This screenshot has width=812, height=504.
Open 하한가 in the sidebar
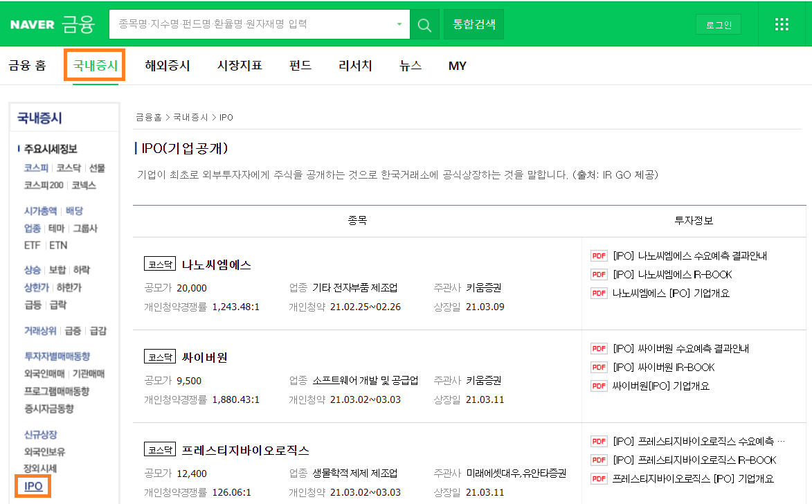pyautogui.click(x=69, y=287)
